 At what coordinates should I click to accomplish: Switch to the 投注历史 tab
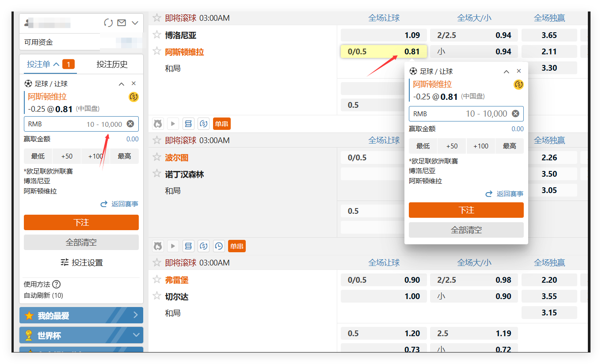coord(112,64)
